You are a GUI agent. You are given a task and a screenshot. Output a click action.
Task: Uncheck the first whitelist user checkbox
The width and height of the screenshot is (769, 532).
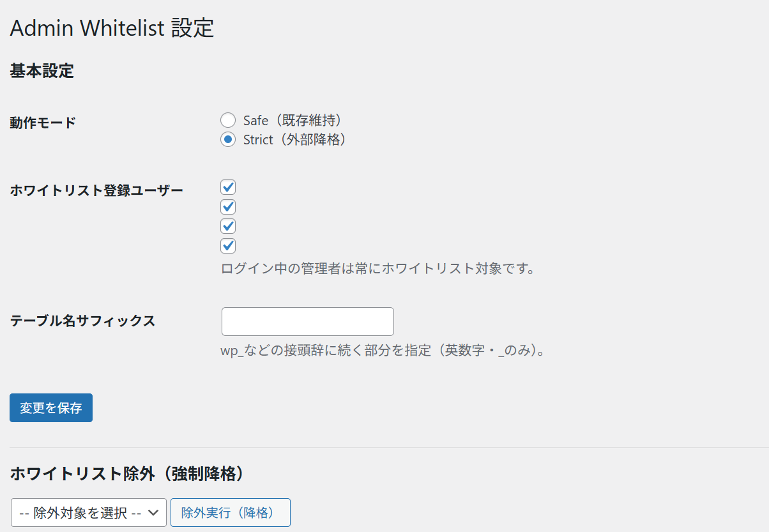click(228, 187)
